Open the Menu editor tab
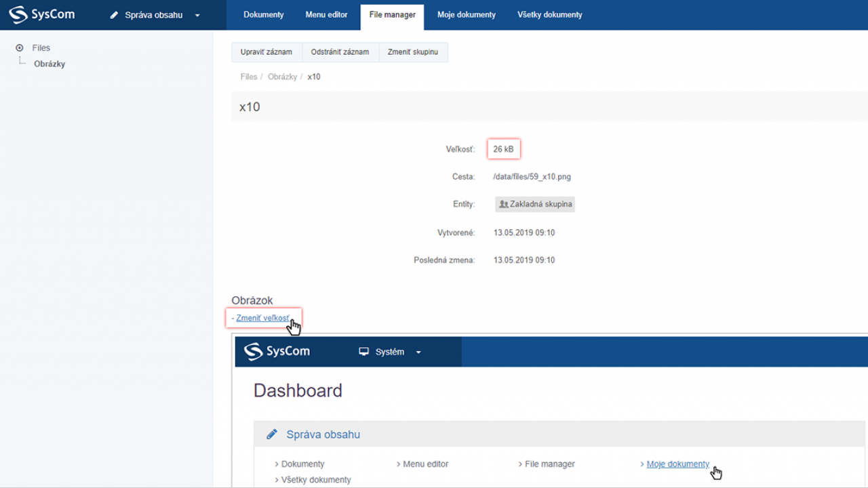 [x=326, y=14]
